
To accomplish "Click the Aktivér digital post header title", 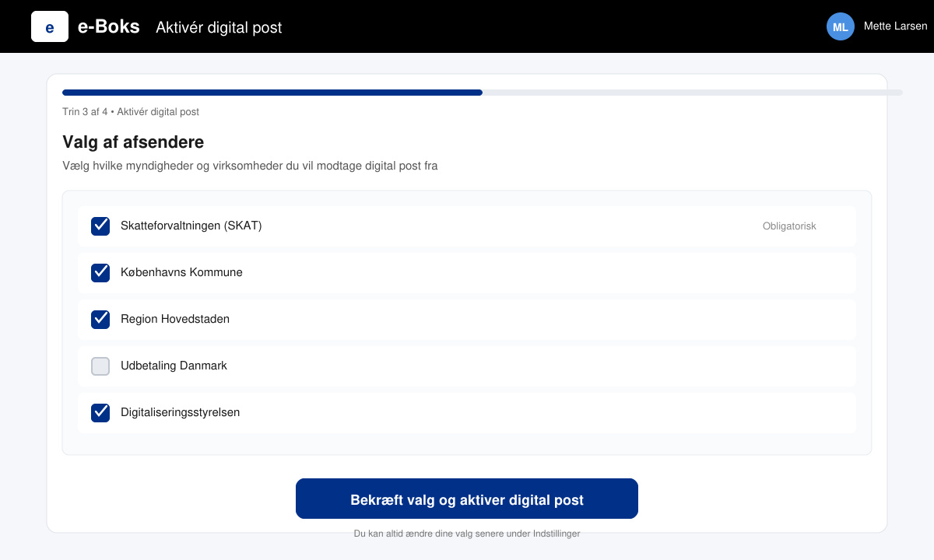I will click(x=219, y=28).
